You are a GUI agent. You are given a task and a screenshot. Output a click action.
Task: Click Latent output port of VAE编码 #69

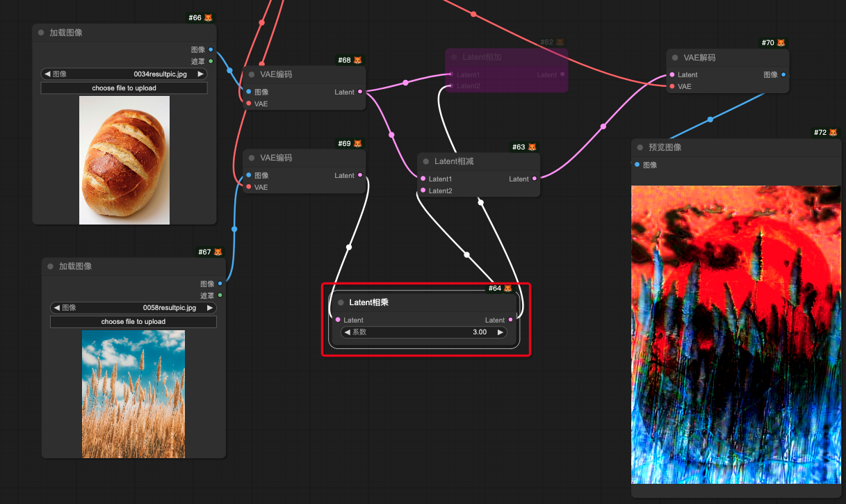click(x=360, y=175)
